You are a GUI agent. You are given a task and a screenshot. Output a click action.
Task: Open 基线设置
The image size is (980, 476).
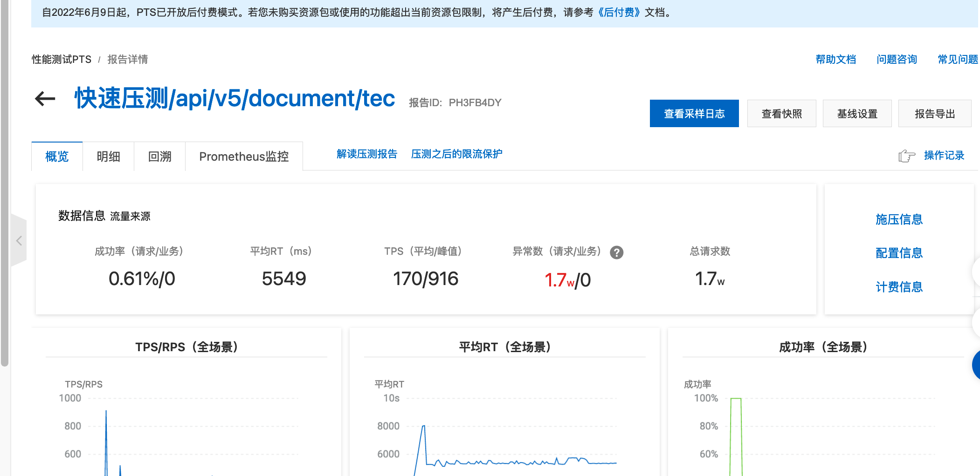[x=857, y=114]
